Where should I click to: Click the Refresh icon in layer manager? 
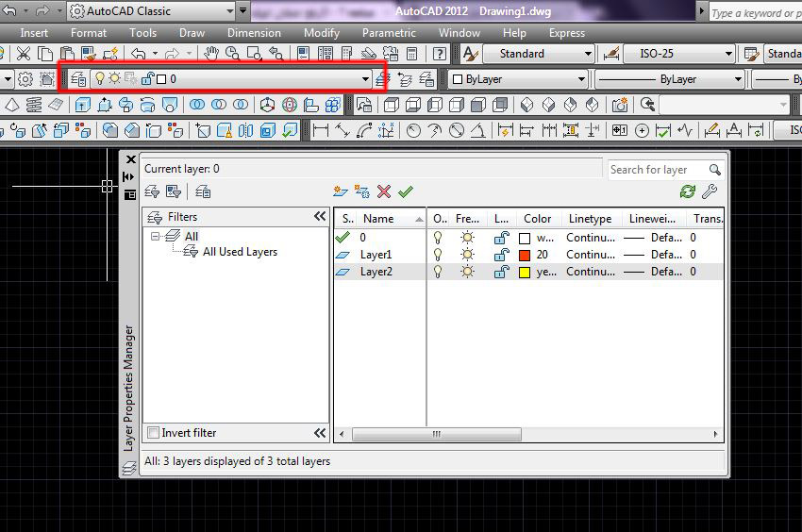click(688, 191)
